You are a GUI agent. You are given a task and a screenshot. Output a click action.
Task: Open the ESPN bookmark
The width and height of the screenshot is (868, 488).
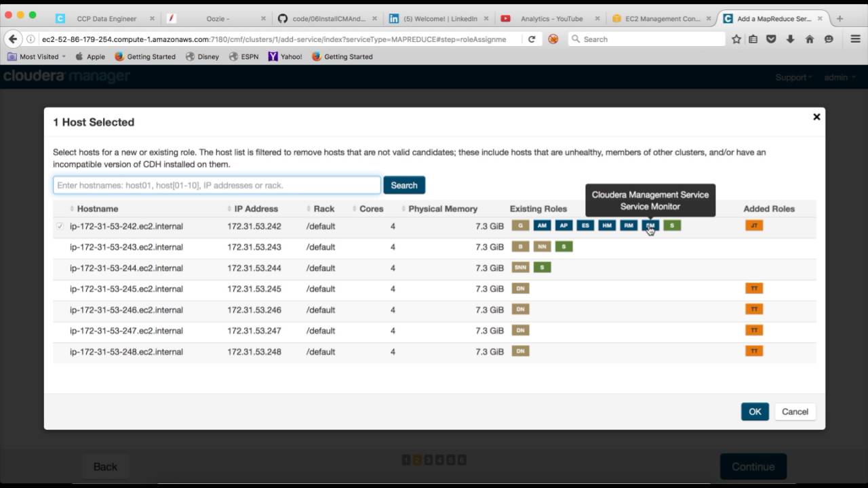(244, 57)
